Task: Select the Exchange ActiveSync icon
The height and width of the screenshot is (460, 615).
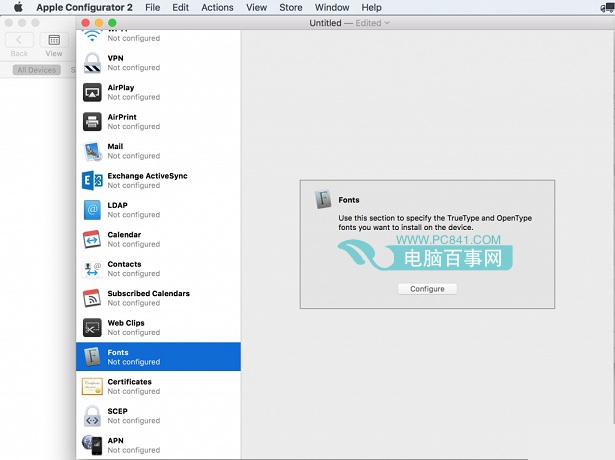Action: pos(92,181)
